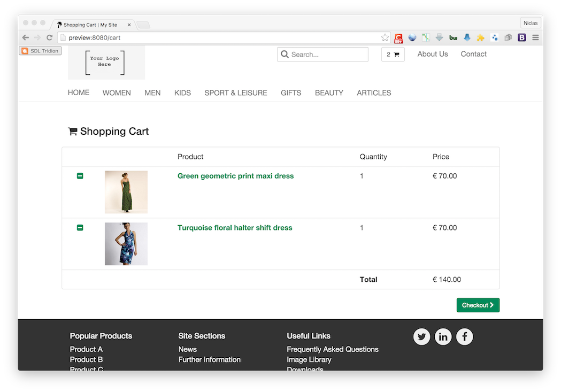Reload the page with the refresh icon
This screenshot has height=392, width=561.
pos(49,37)
